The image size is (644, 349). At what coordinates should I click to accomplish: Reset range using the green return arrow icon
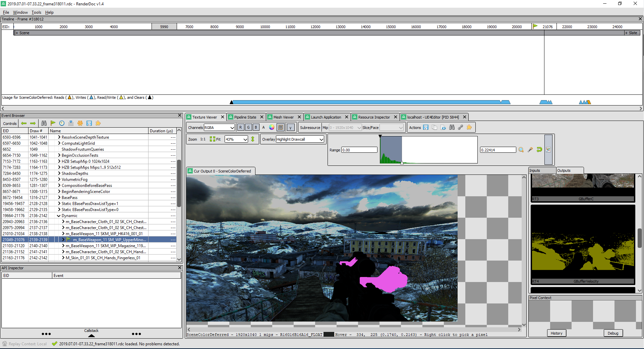[539, 150]
